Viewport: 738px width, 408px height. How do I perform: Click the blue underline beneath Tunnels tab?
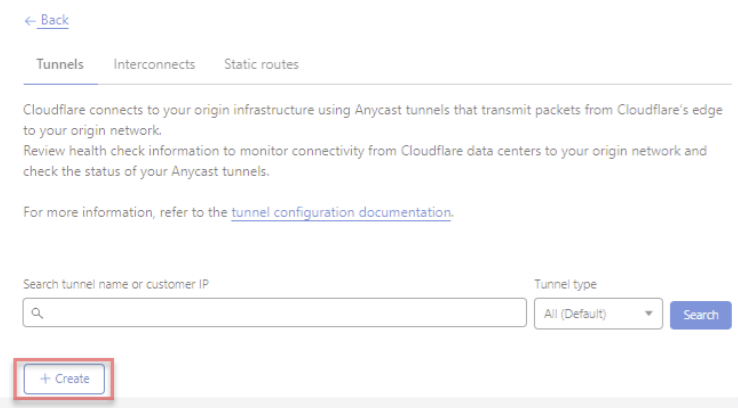coord(60,84)
